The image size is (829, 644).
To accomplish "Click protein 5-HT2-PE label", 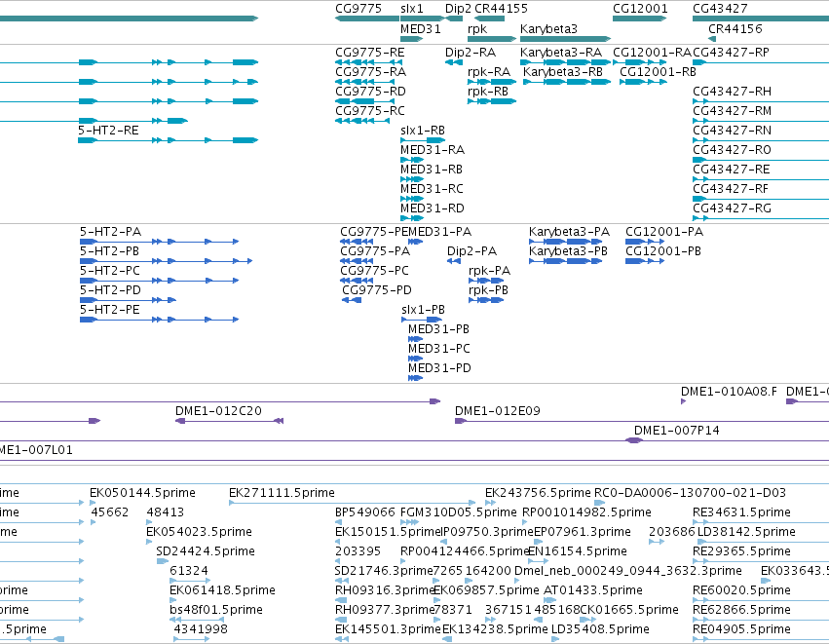I will point(109,310).
